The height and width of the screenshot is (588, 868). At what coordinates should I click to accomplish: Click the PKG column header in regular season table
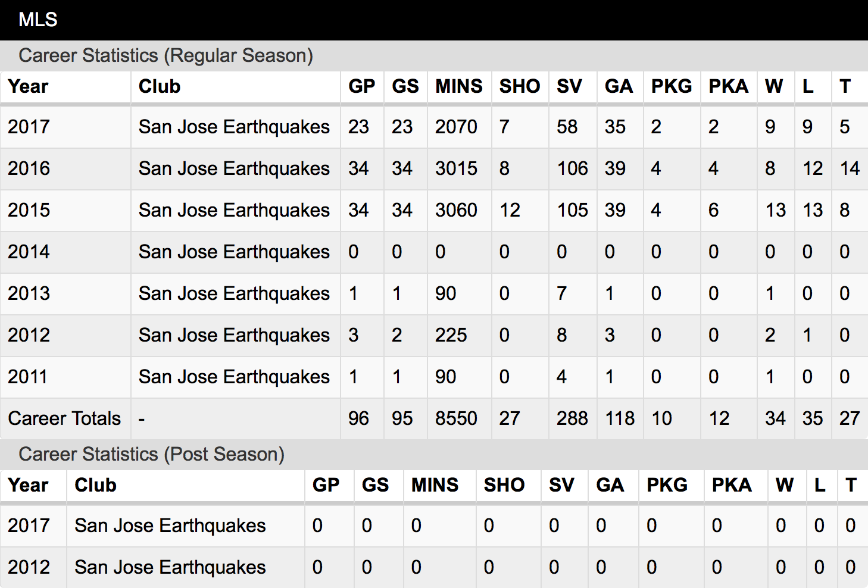tap(672, 86)
